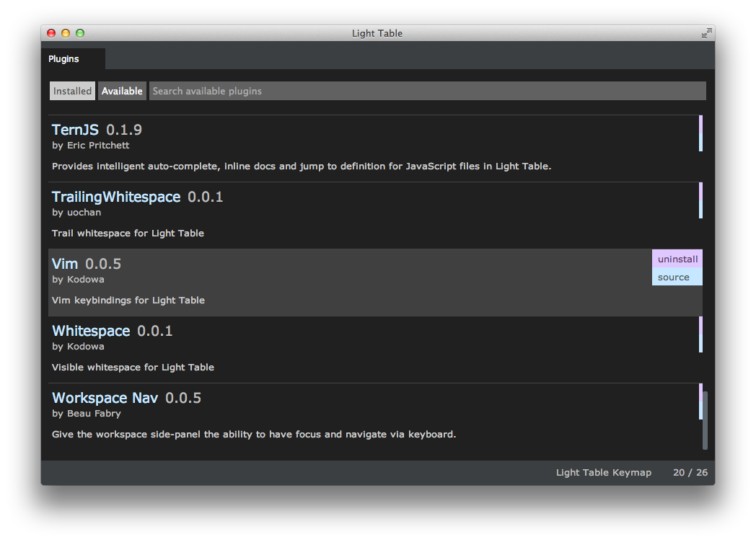
Task: Switch to Available plugins
Action: (122, 91)
